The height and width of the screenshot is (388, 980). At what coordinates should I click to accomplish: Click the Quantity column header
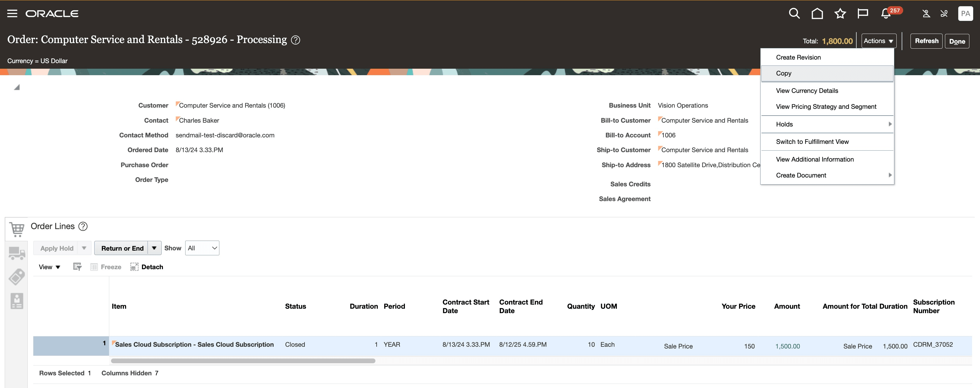tap(580, 307)
